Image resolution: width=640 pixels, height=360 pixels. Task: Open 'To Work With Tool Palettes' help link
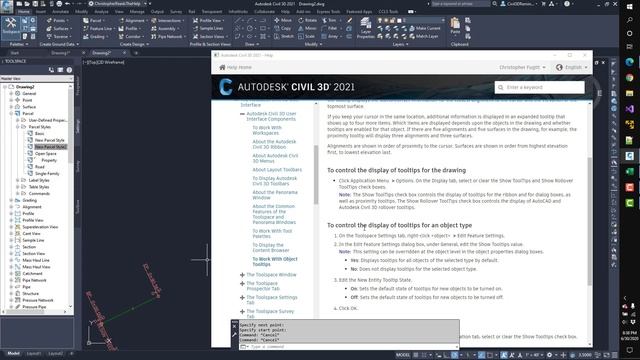(x=272, y=233)
